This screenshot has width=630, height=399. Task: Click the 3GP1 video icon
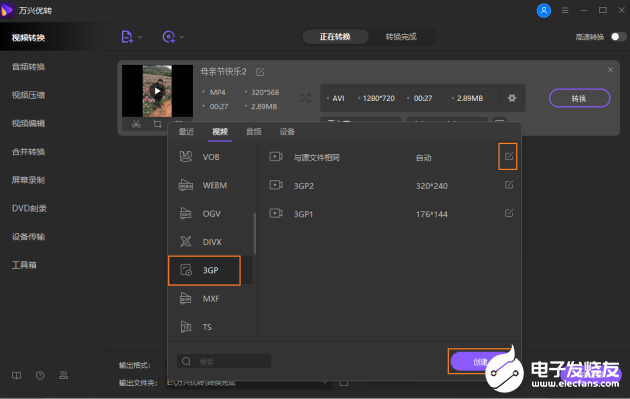(x=276, y=213)
